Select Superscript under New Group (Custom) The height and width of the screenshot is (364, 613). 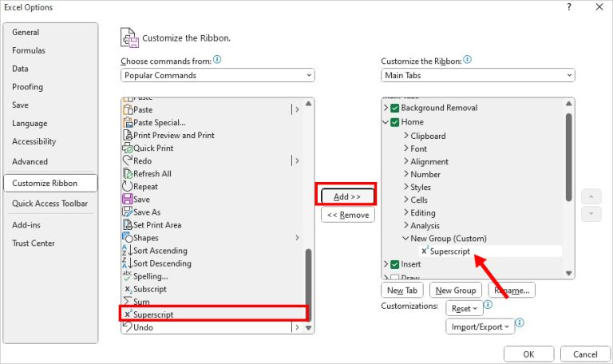pos(454,251)
